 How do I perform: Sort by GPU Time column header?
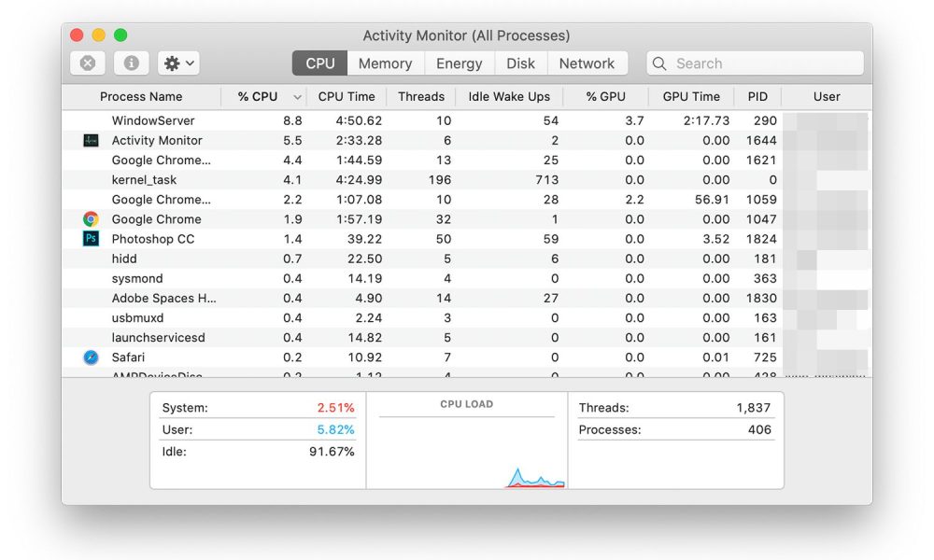click(x=691, y=96)
